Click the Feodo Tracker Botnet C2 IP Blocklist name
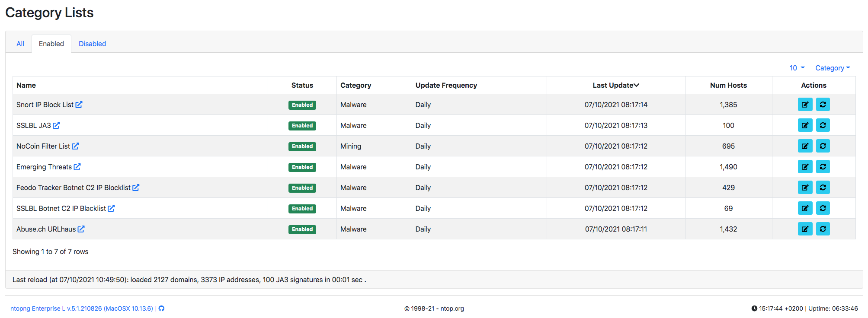 [x=74, y=188]
